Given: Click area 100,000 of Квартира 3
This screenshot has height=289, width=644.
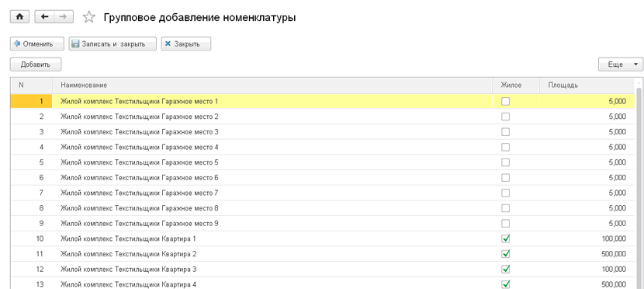Looking at the screenshot, I should (615, 270).
